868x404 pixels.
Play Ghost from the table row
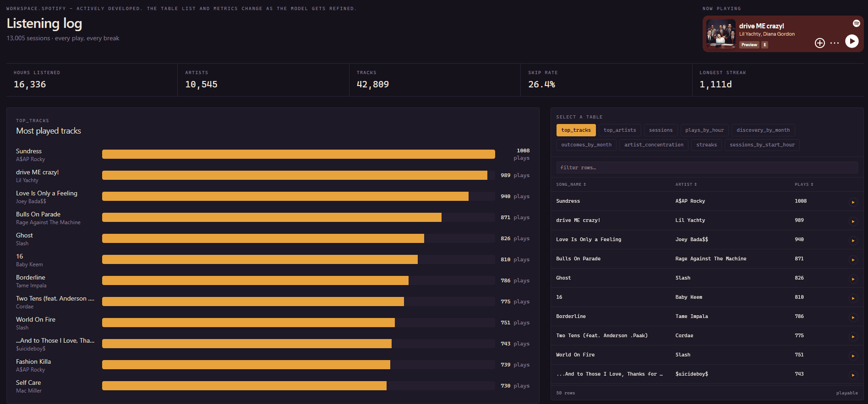point(853,279)
